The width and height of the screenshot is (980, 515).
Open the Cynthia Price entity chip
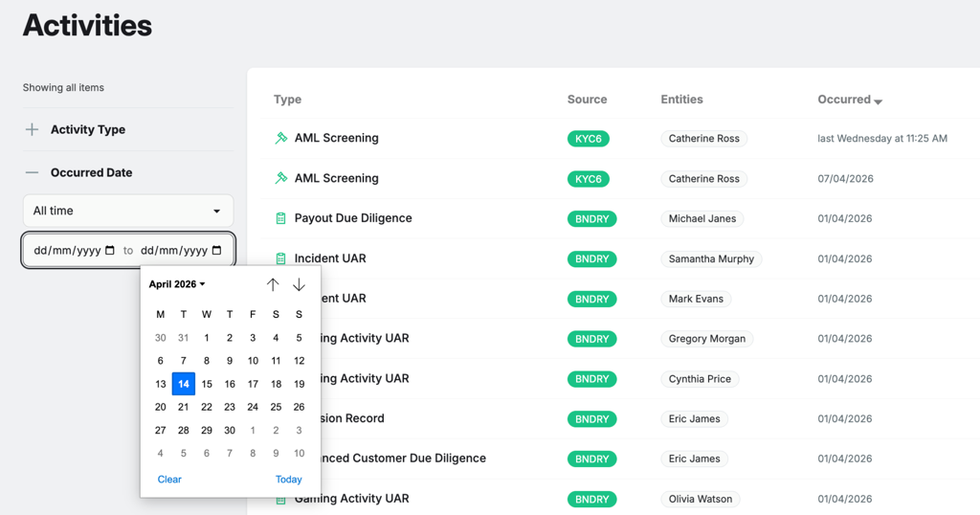coord(700,379)
